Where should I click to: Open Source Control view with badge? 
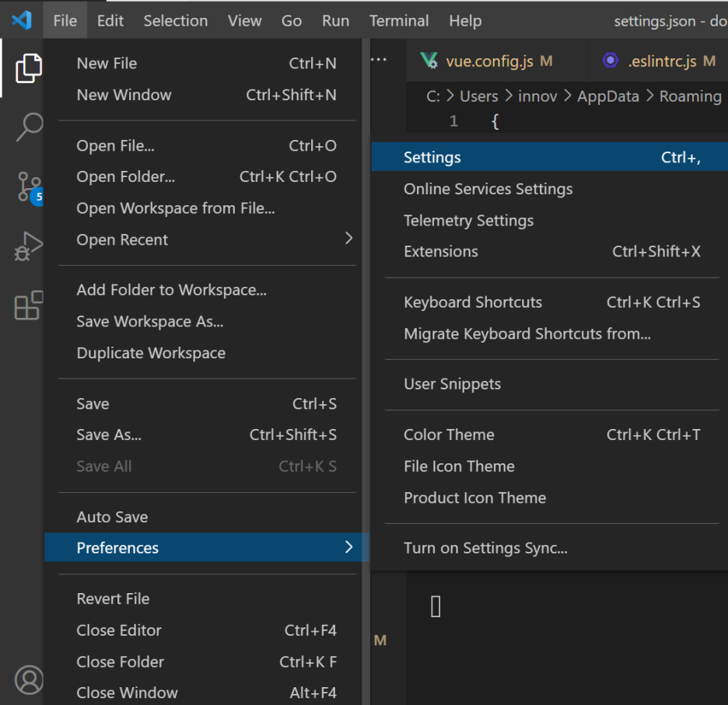pos(29,187)
